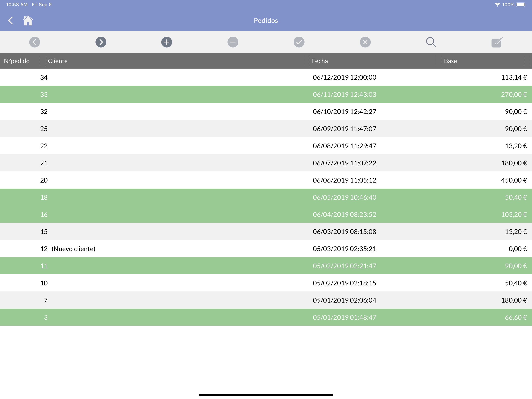Tap date 06/03/2019 08:15:08
The height and width of the screenshot is (399, 532).
(344, 231)
